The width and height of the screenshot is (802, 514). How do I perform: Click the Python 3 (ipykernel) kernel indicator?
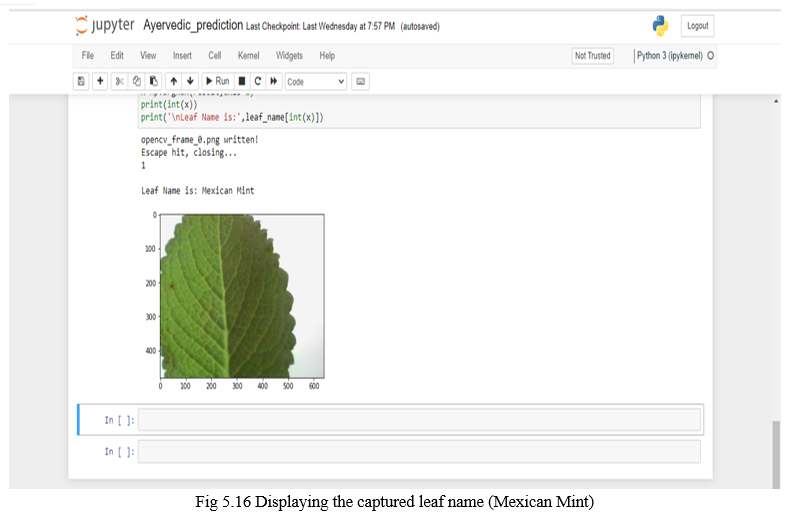click(670, 56)
